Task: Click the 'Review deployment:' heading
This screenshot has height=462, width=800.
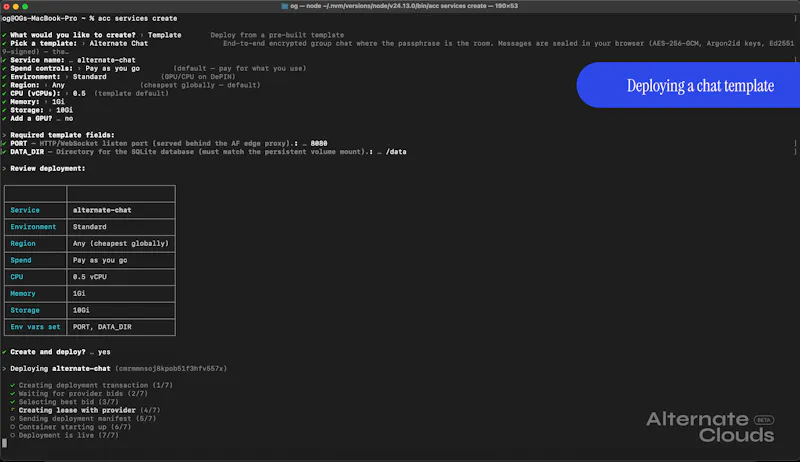Action: tap(48, 168)
